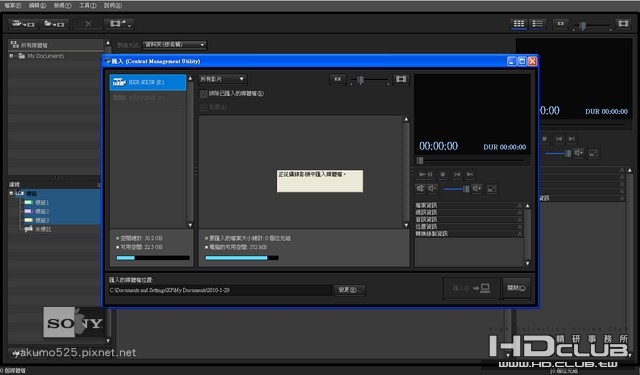Click the stop button in import preview
This screenshot has height=375, width=640.
pos(443,175)
